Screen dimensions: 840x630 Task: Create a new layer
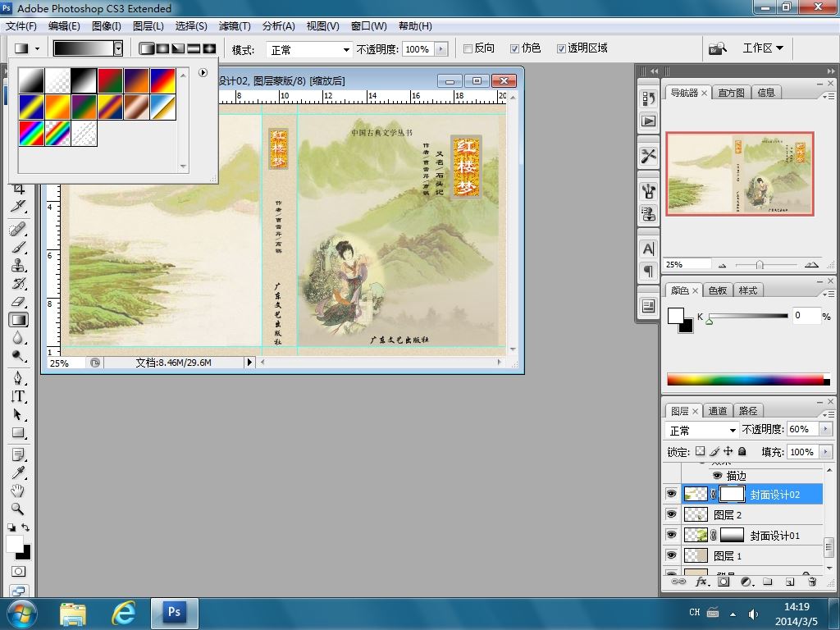tap(790, 582)
